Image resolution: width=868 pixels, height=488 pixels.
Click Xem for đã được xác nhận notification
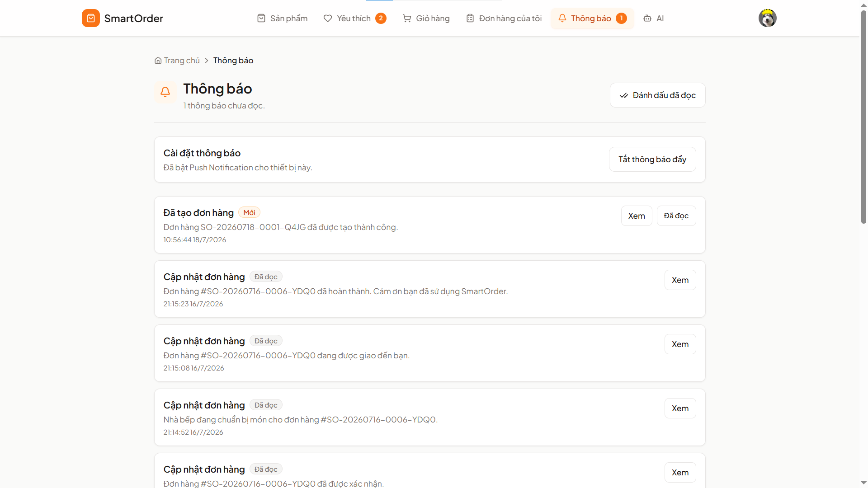(x=680, y=473)
